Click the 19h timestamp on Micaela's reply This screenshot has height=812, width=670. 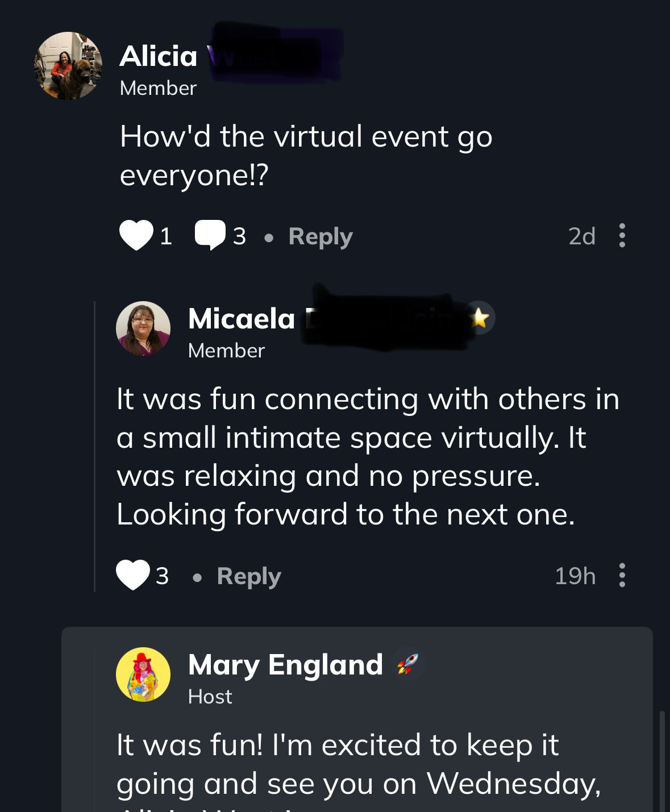(575, 576)
